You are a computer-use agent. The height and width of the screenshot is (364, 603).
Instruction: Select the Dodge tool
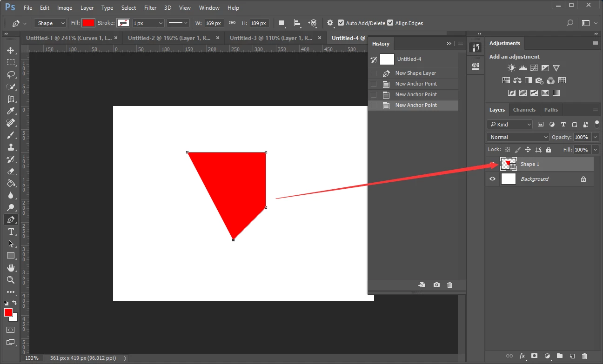[x=11, y=207]
